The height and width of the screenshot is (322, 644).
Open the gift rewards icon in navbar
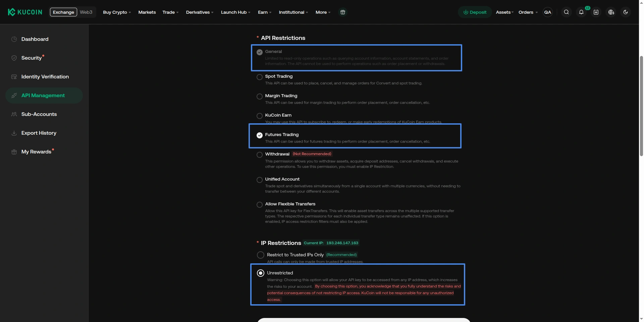[342, 12]
